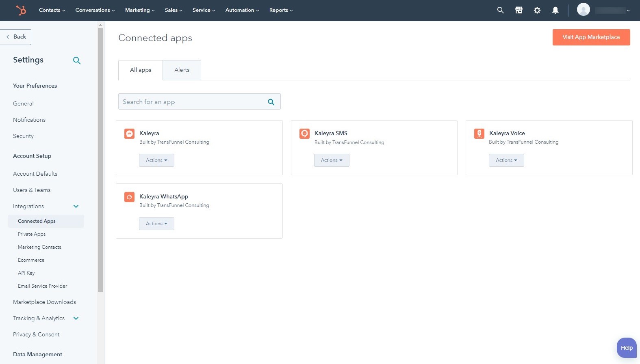
Task: Open the notifications bell icon
Action: pos(555,10)
